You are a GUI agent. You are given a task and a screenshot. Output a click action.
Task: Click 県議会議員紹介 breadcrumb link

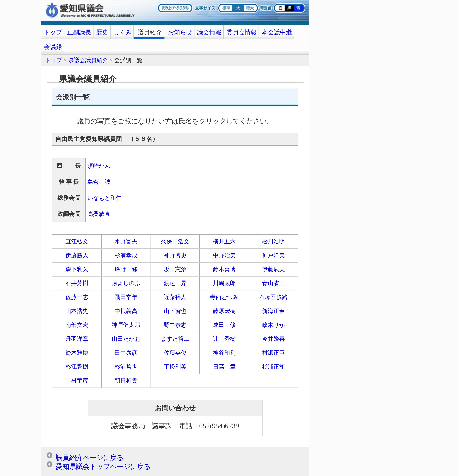(88, 60)
